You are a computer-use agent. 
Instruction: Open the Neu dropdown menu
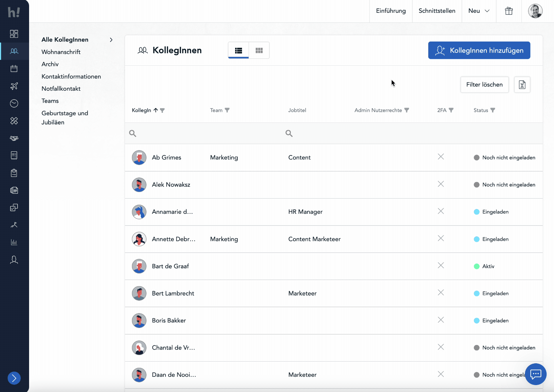[479, 11]
